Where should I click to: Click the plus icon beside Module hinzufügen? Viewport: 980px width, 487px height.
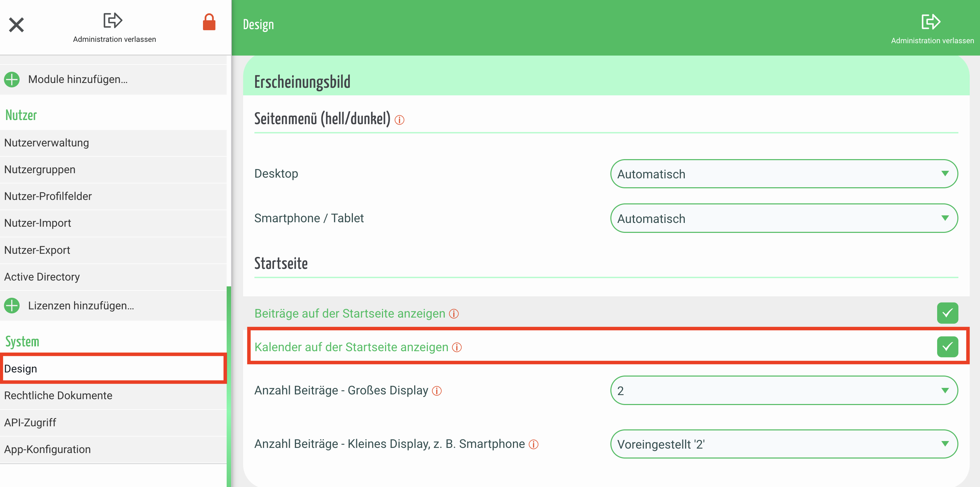12,80
